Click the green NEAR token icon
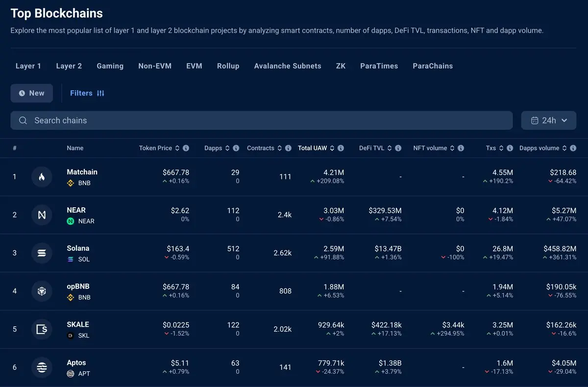This screenshot has height=387, width=588. coord(71,221)
